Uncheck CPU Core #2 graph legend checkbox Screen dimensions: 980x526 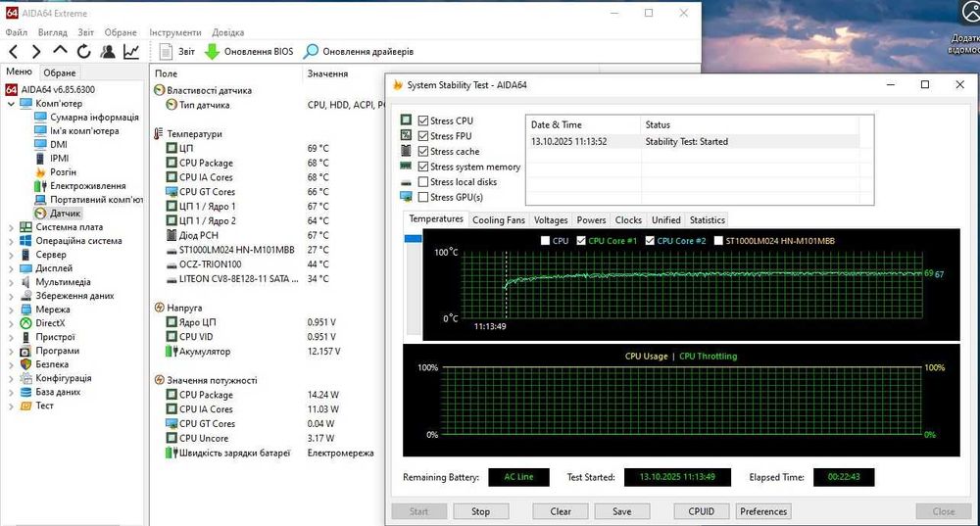[x=650, y=241]
